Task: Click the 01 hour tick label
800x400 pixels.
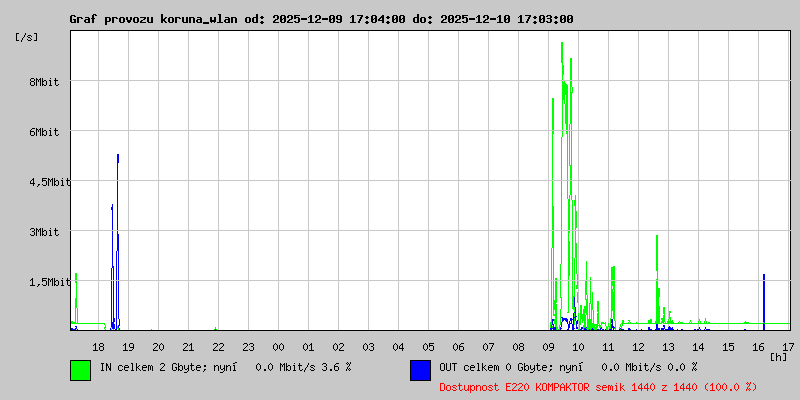Action: pos(308,347)
